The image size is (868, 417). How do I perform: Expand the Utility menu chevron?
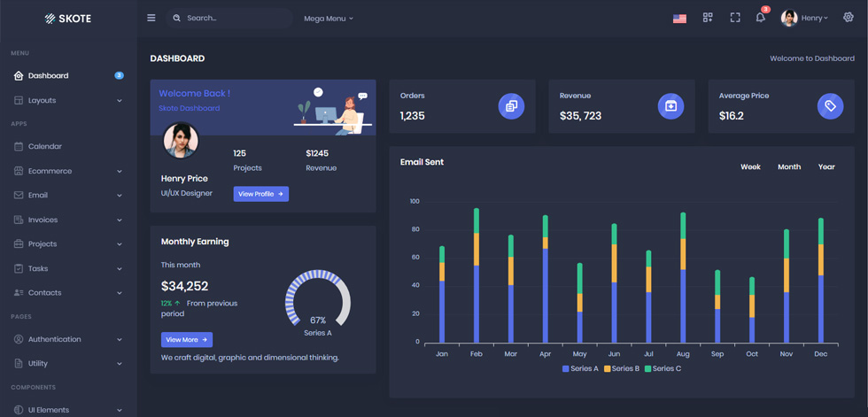120,364
